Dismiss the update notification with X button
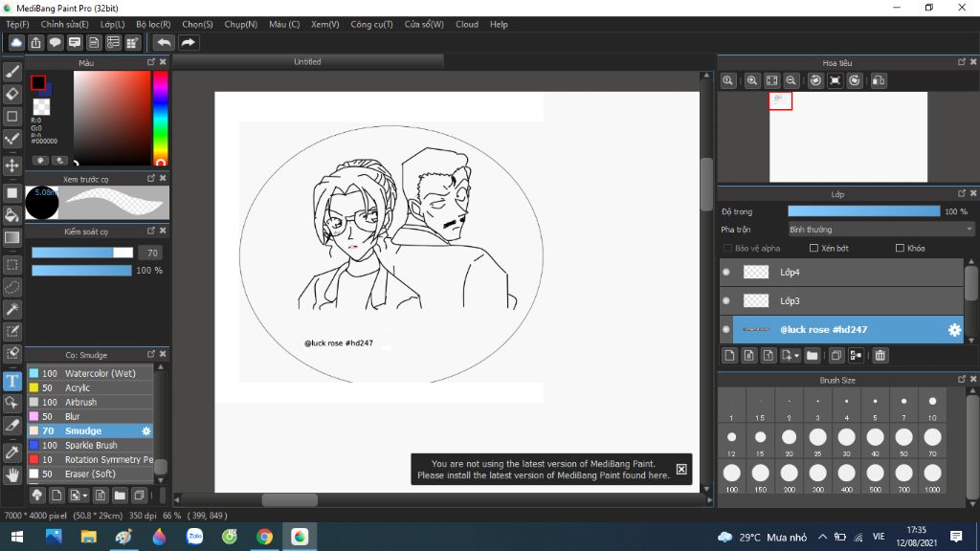This screenshot has height=551, width=980. pos(681,469)
